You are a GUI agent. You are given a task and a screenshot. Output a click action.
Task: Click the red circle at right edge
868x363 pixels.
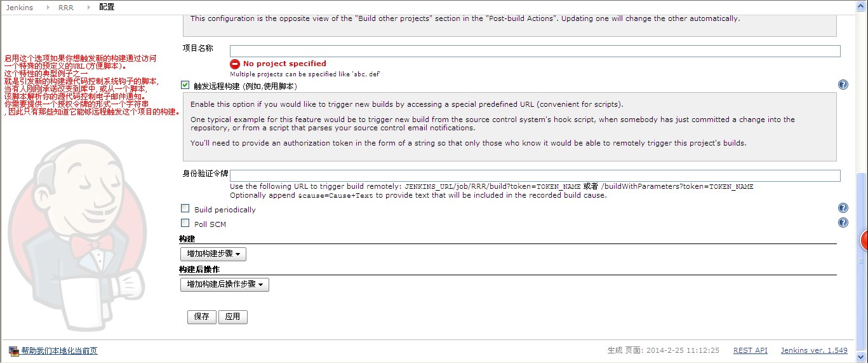pos(864,240)
